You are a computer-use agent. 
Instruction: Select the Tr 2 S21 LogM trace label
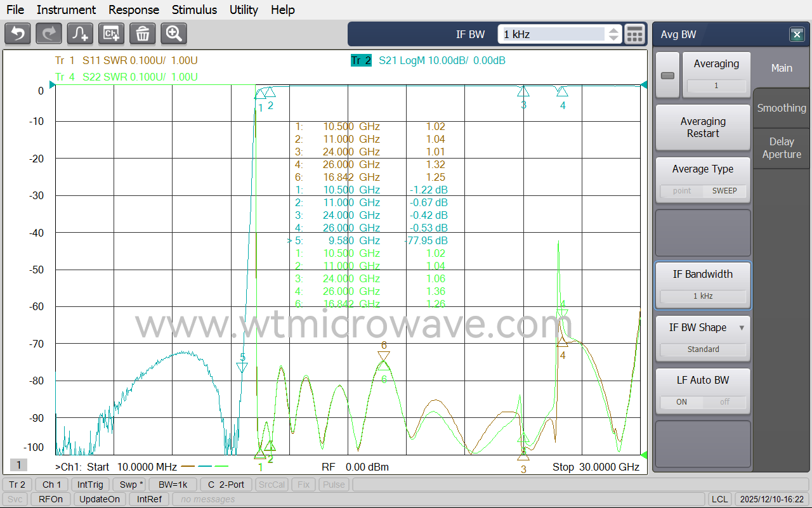point(428,61)
